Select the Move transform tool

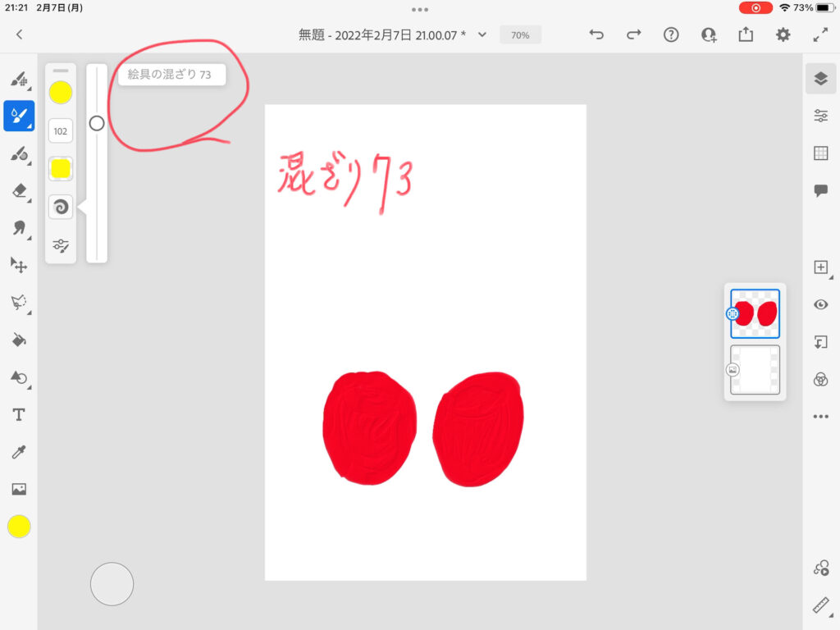click(19, 265)
